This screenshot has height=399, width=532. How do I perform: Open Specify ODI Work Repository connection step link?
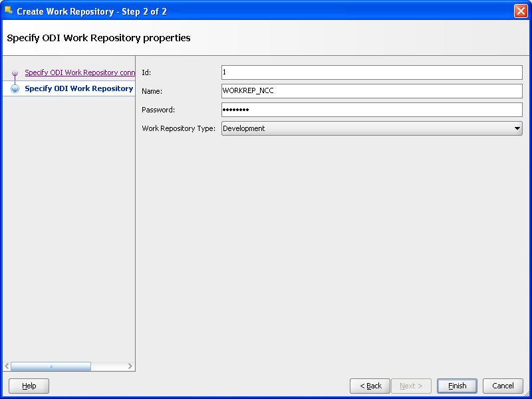point(80,72)
